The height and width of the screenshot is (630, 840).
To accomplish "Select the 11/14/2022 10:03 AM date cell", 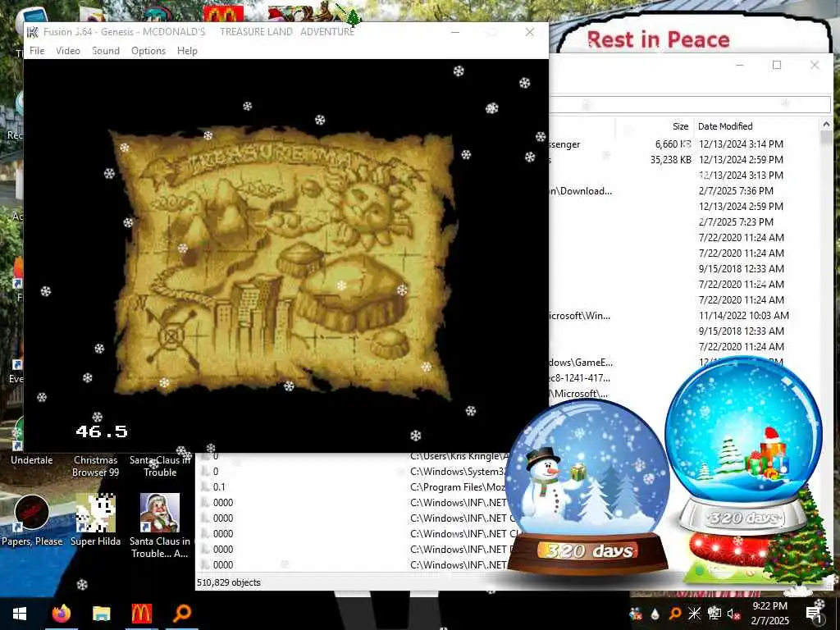I will [x=743, y=316].
